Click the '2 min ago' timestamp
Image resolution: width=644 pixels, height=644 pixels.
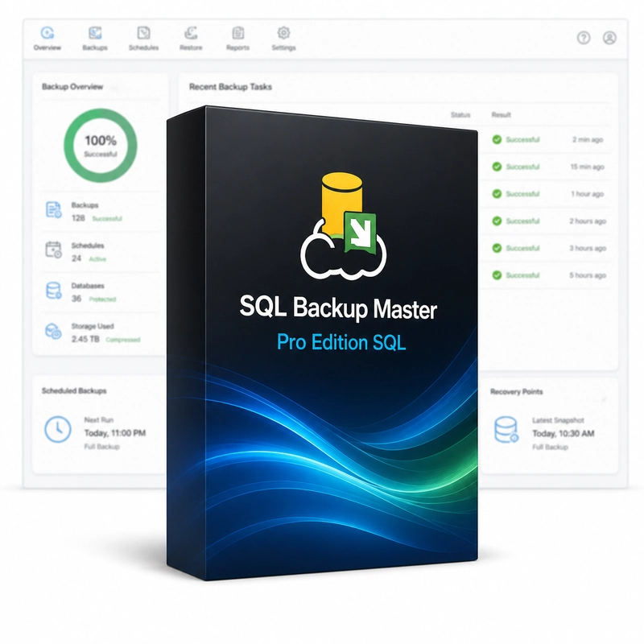[x=588, y=139]
